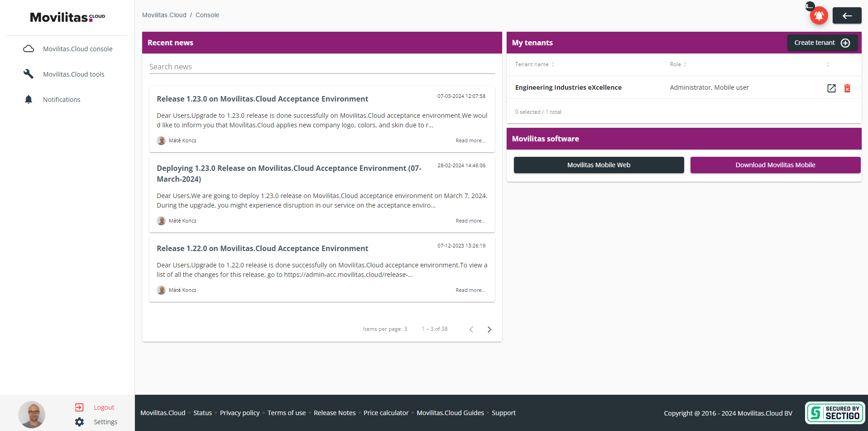Click the cloud icon in sidebar
Image resolution: width=868 pixels, height=431 pixels.
[29, 49]
